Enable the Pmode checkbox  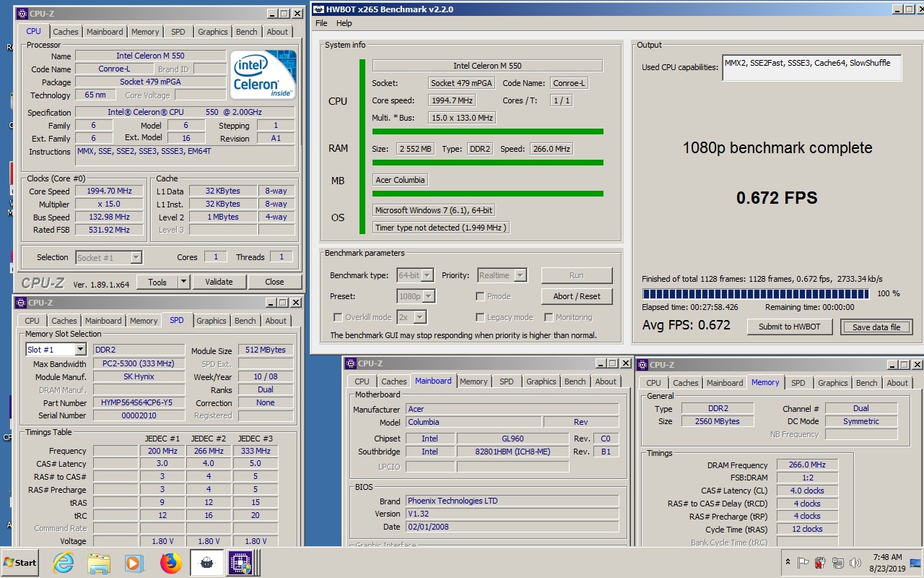click(480, 296)
